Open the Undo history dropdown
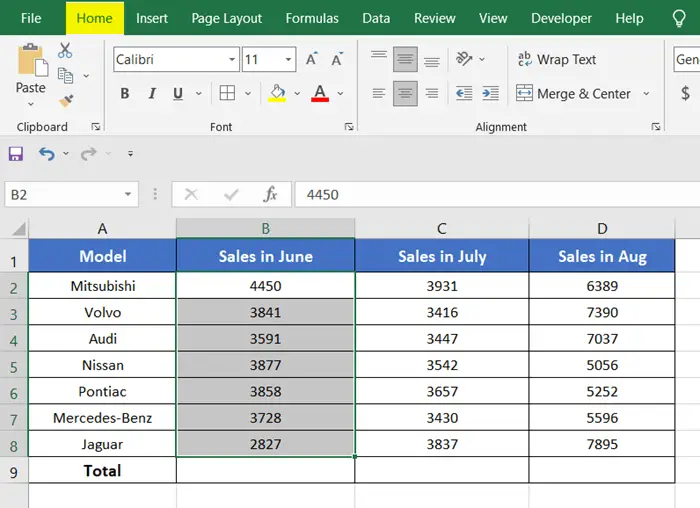This screenshot has height=508, width=700. [x=66, y=154]
